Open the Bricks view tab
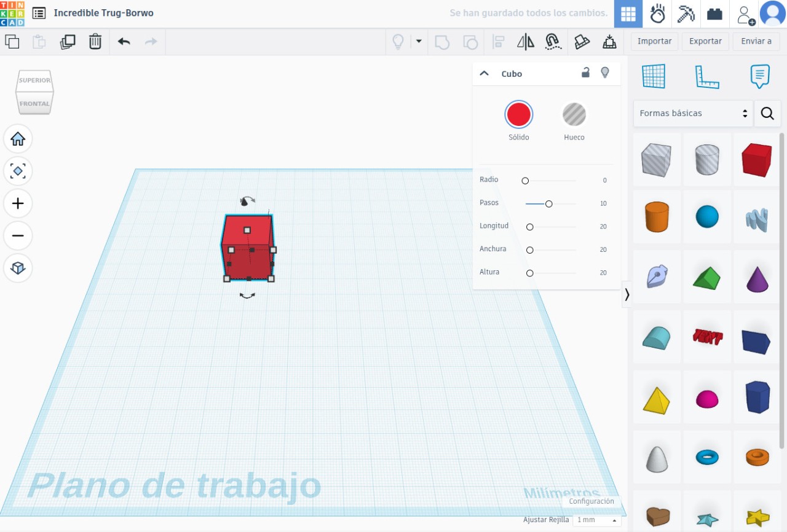This screenshot has height=532, width=787. click(714, 14)
